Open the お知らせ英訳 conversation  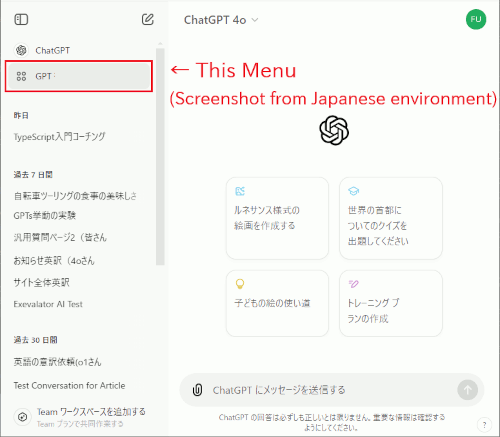click(x=54, y=260)
